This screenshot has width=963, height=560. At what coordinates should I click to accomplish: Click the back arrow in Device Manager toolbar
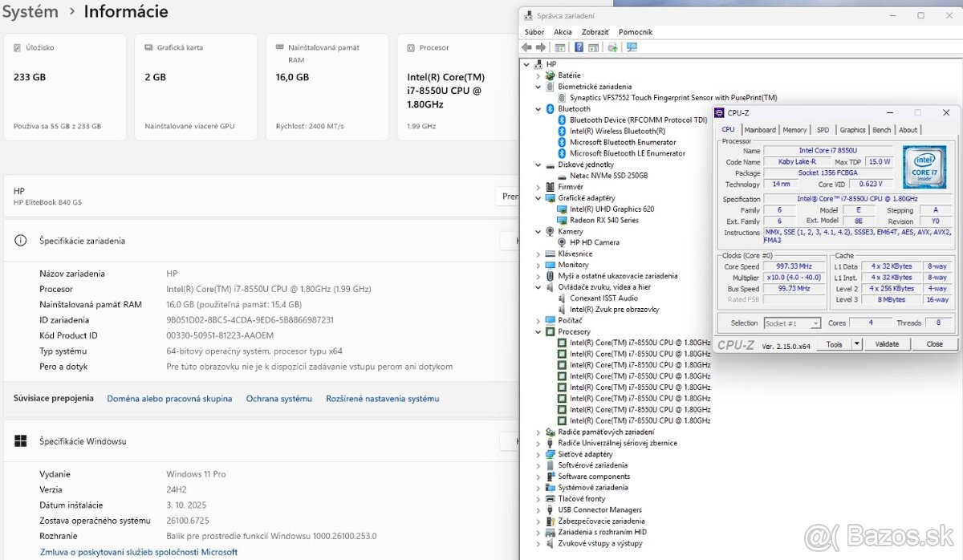pos(528,48)
